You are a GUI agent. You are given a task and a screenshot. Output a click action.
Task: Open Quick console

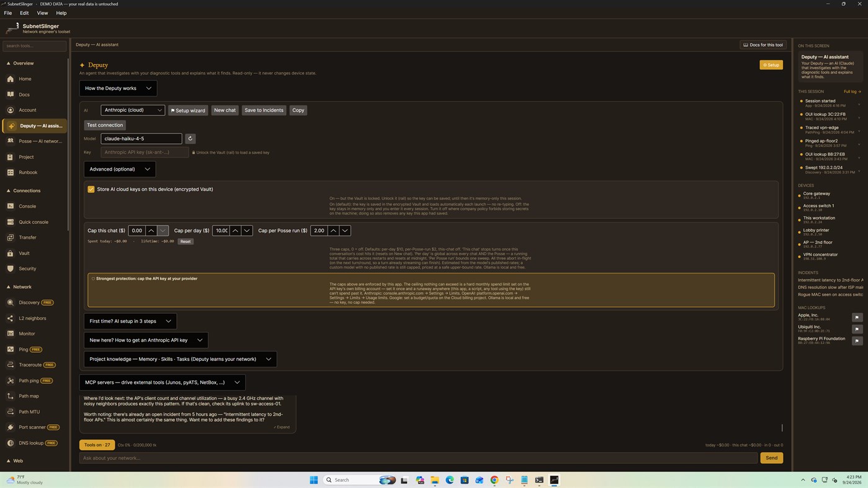click(34, 222)
